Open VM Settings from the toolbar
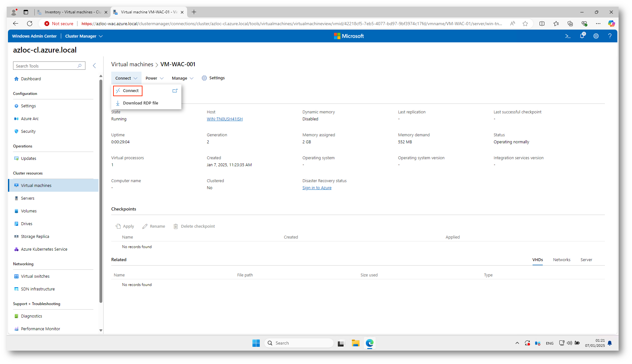Viewport: 632px width, 364px height. coord(213,78)
